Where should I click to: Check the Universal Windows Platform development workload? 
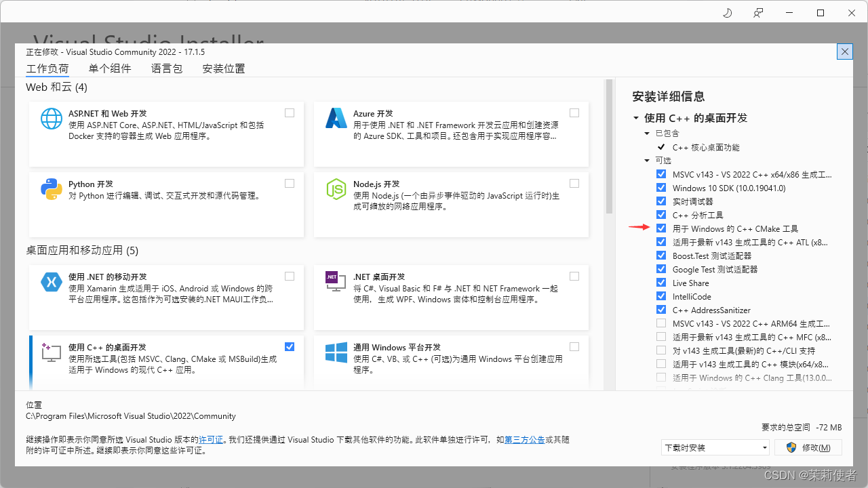[x=574, y=347]
